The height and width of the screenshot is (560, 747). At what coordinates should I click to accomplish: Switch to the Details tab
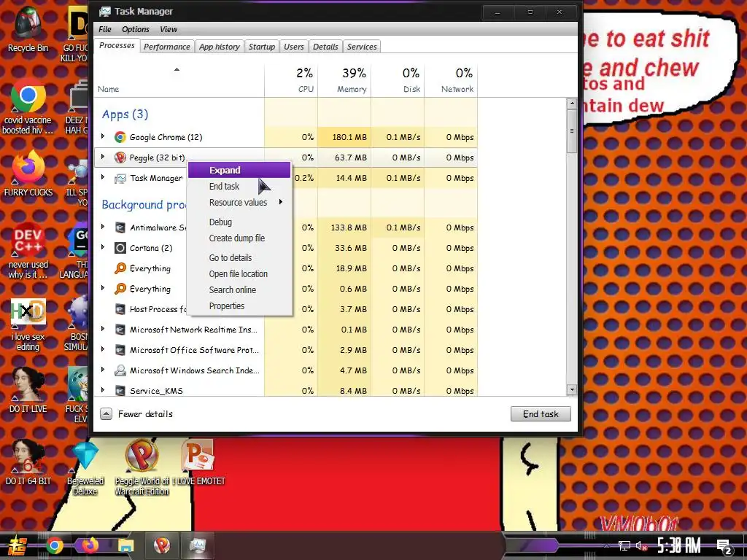click(x=325, y=47)
